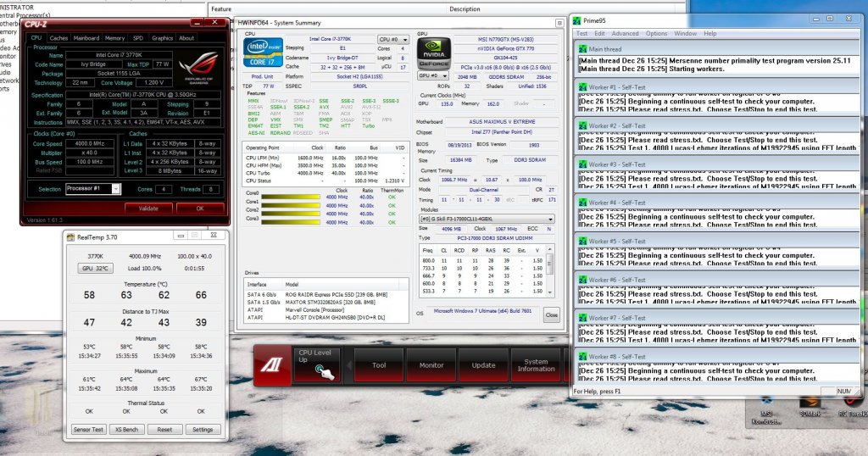Click the GPU 32°C button in RealTemp
Viewport: 868px width, 456px height.
pos(95,269)
